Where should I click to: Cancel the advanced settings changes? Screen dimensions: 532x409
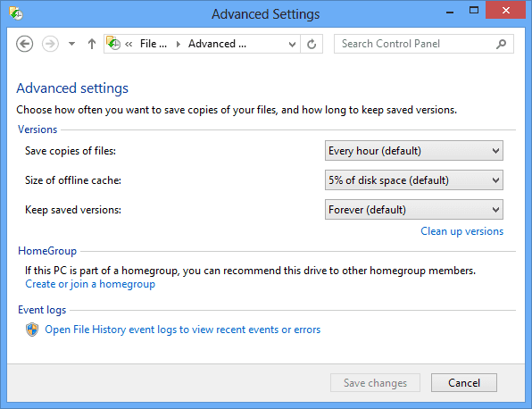click(464, 383)
